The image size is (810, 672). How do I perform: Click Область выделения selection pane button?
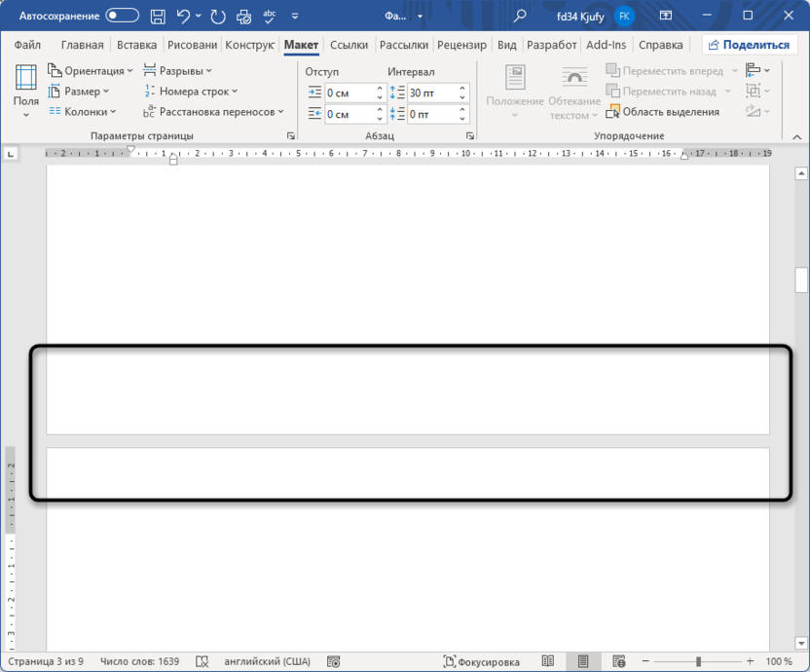(x=662, y=112)
